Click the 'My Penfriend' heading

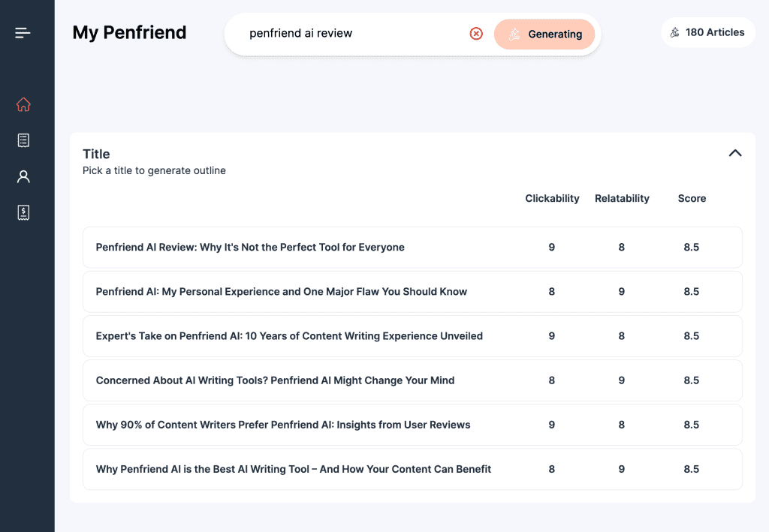[129, 32]
